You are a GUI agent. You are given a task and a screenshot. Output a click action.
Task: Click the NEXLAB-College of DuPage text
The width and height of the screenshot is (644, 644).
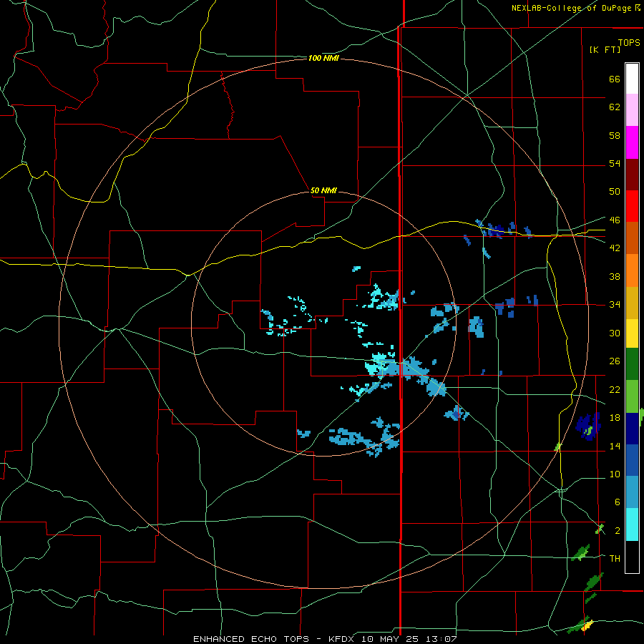(571, 8)
